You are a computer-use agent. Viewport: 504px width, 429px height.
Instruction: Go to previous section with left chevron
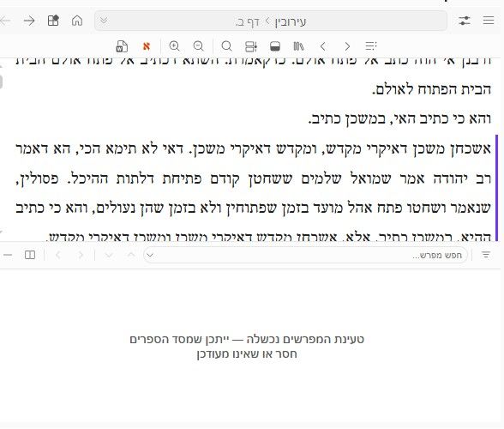click(x=323, y=46)
